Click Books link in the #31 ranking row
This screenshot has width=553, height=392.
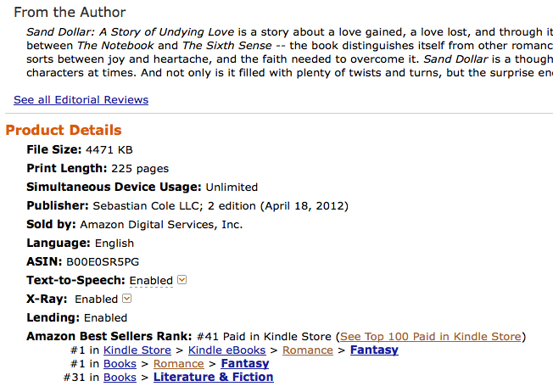click(120, 378)
